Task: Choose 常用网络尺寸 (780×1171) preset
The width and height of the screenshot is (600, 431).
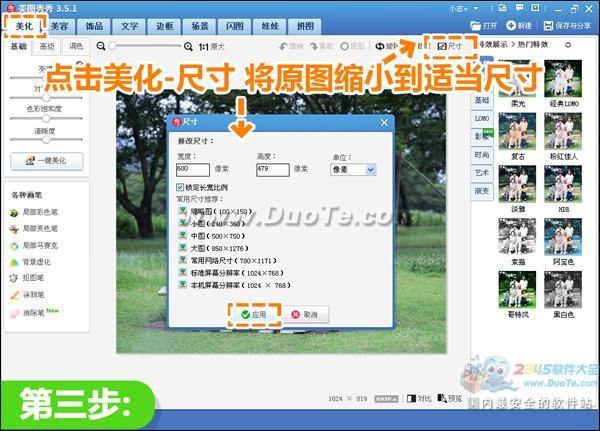Action: coord(228,260)
